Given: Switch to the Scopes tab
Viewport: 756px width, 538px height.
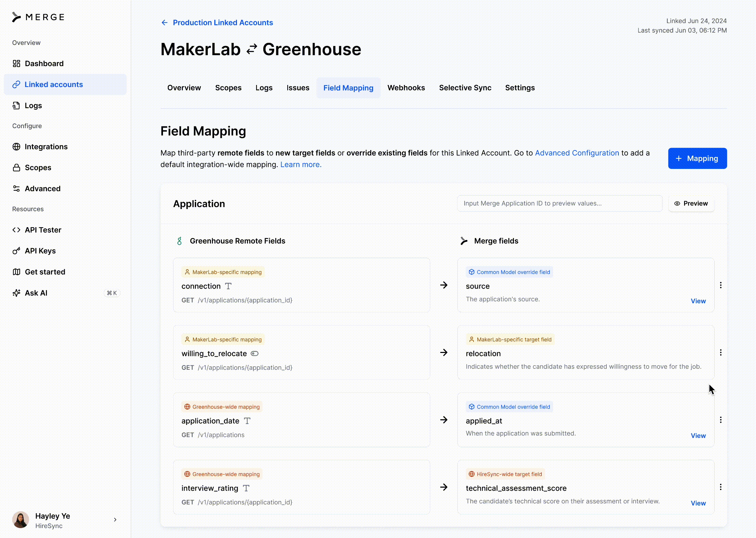Looking at the screenshot, I should pyautogui.click(x=228, y=88).
